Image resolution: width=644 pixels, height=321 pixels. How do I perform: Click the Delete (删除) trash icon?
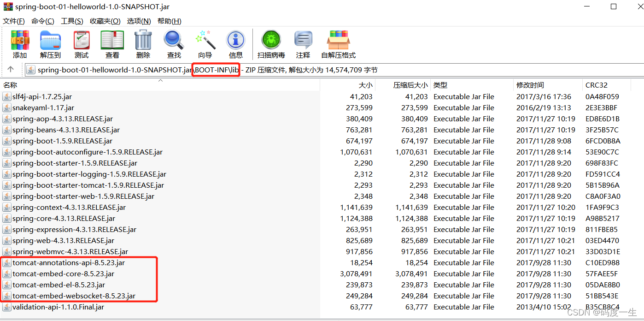click(143, 40)
